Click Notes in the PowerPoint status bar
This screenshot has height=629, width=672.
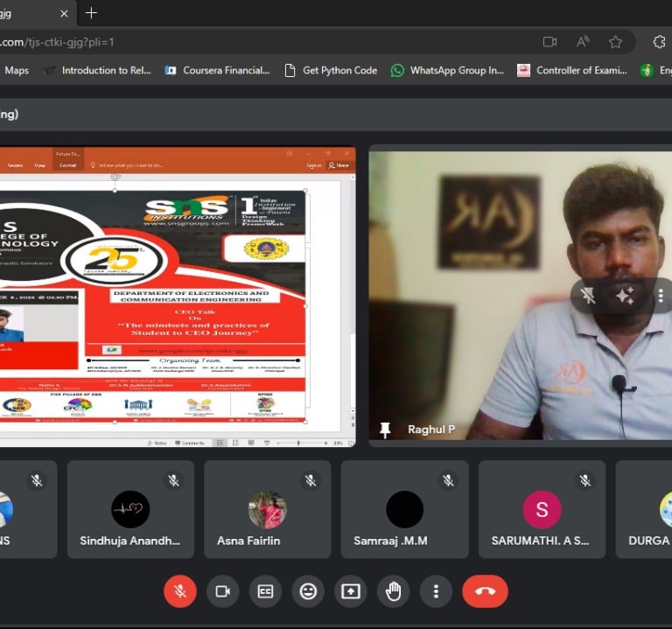pyautogui.click(x=157, y=443)
